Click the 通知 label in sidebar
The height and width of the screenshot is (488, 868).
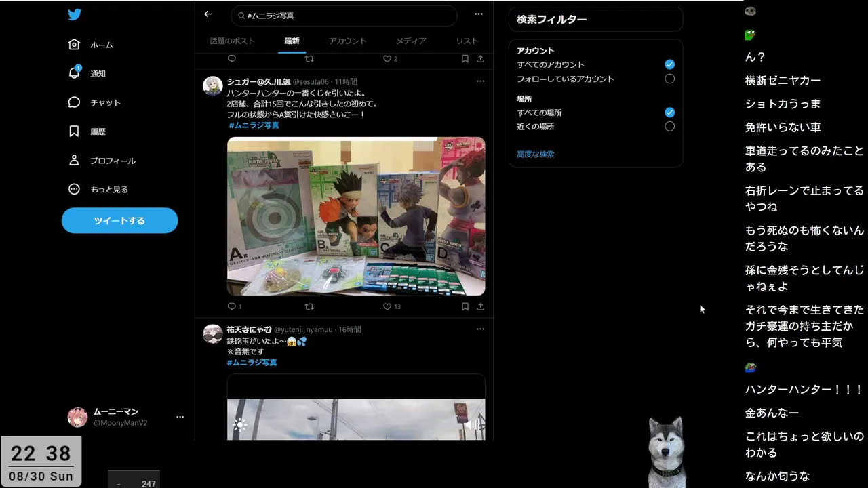[x=98, y=73]
